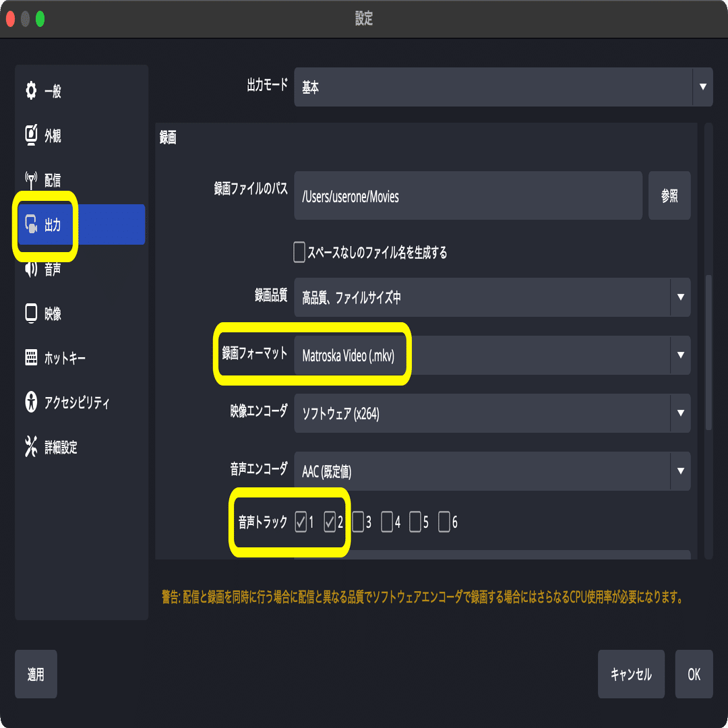Open the 録画フォーマット dropdown

click(492, 355)
